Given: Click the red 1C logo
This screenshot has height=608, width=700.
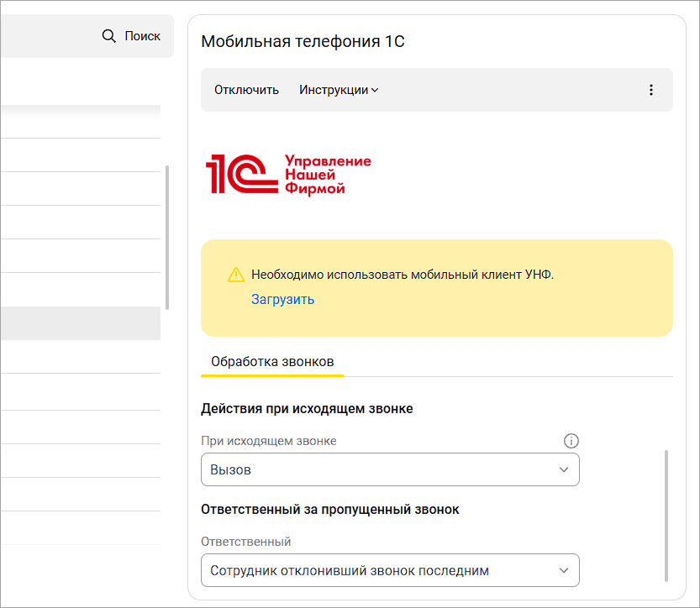Looking at the screenshot, I should click(242, 174).
